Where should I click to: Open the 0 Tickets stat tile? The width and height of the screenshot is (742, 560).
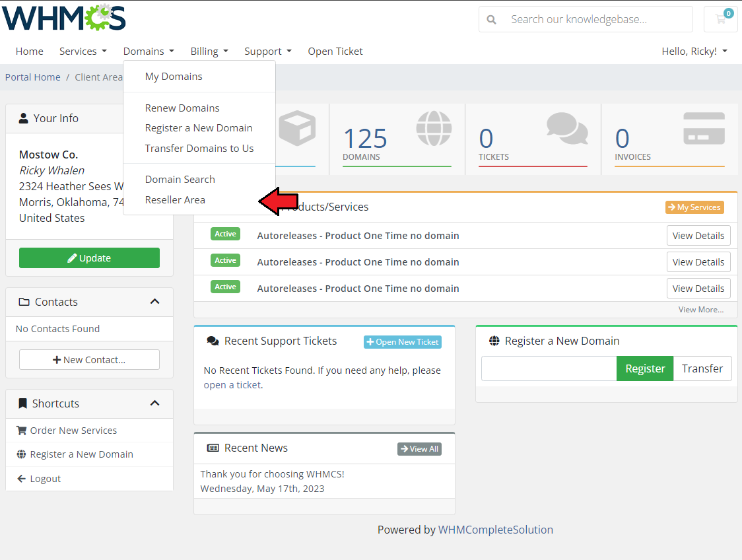pyautogui.click(x=533, y=139)
